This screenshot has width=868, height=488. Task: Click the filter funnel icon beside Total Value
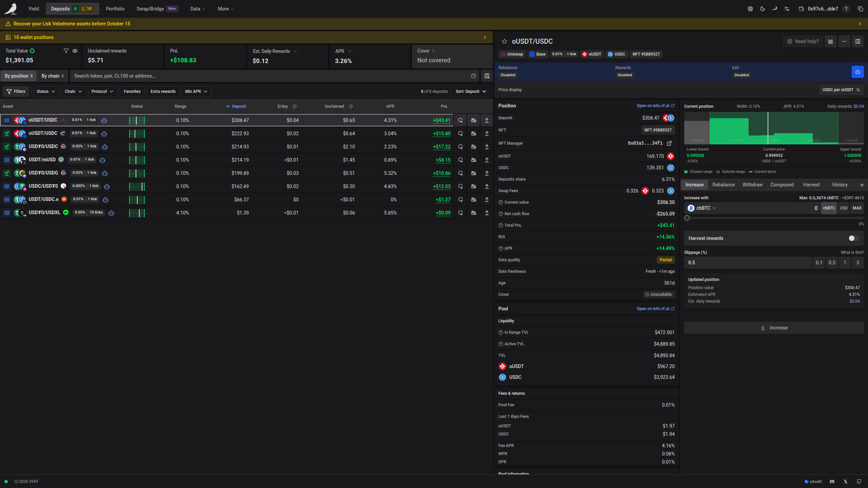point(66,51)
